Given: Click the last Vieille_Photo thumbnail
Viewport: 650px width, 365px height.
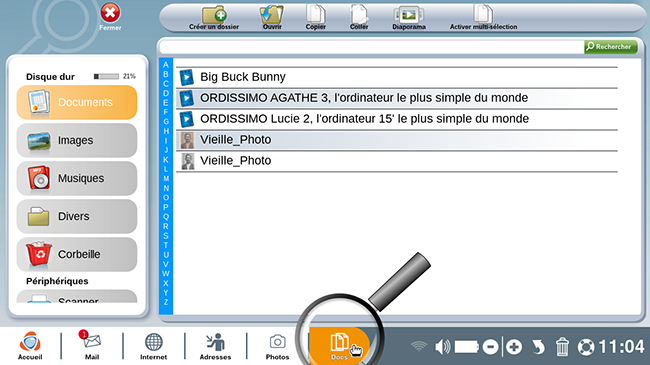Looking at the screenshot, I should pyautogui.click(x=187, y=161).
